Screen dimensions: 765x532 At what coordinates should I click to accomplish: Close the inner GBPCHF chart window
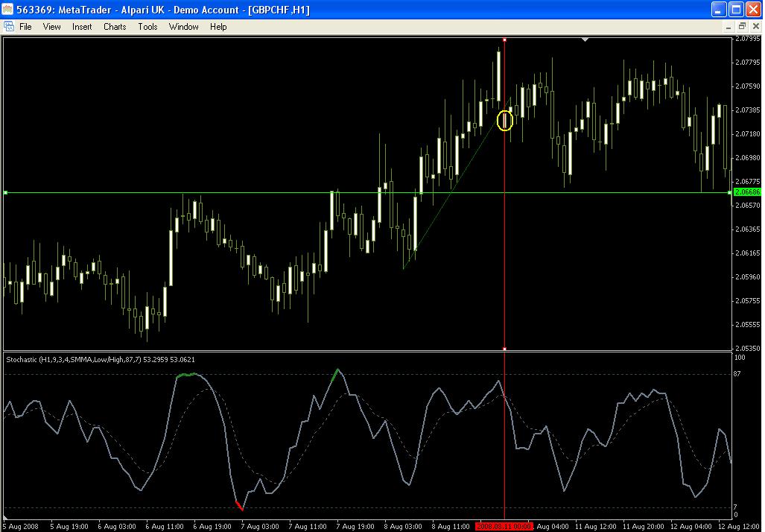click(x=754, y=26)
